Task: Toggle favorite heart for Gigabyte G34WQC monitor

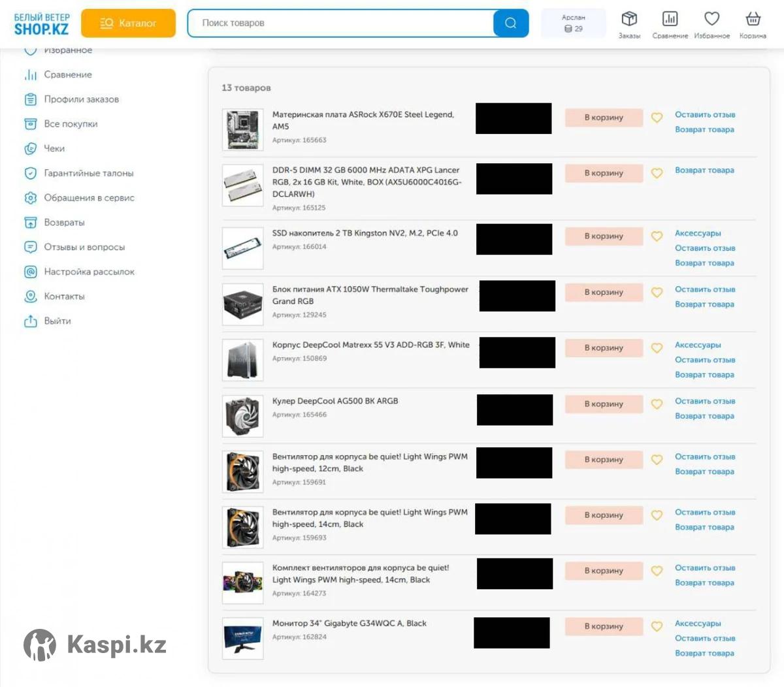Action: (657, 627)
